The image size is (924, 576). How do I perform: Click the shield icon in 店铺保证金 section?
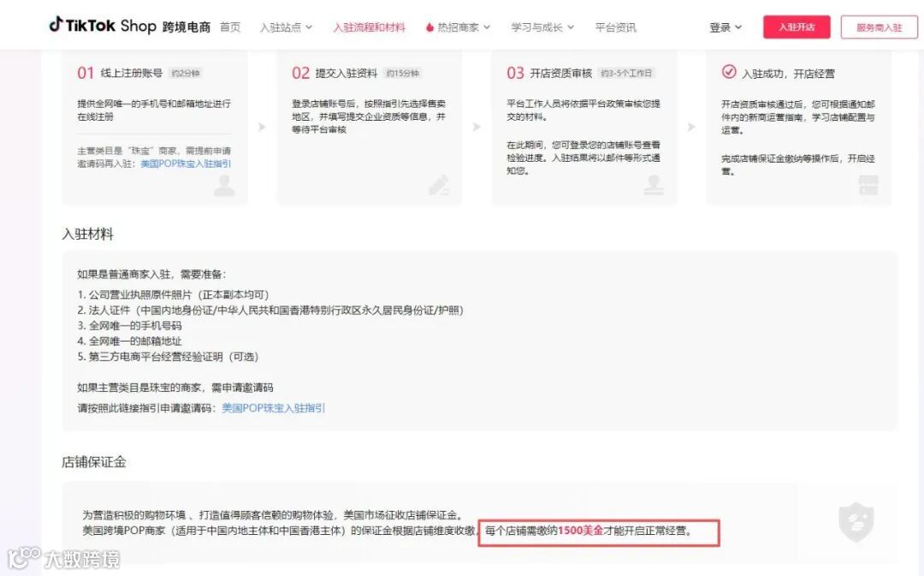click(856, 522)
